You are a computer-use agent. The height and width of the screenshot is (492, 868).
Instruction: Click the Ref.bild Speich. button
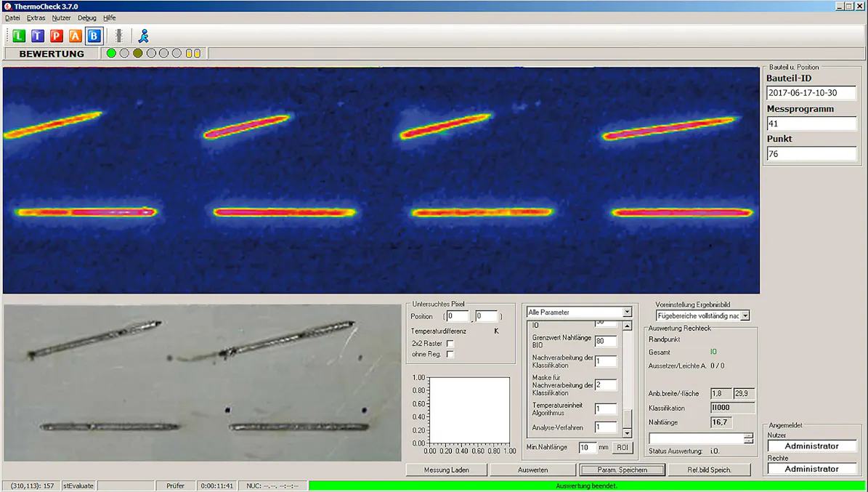(710, 469)
